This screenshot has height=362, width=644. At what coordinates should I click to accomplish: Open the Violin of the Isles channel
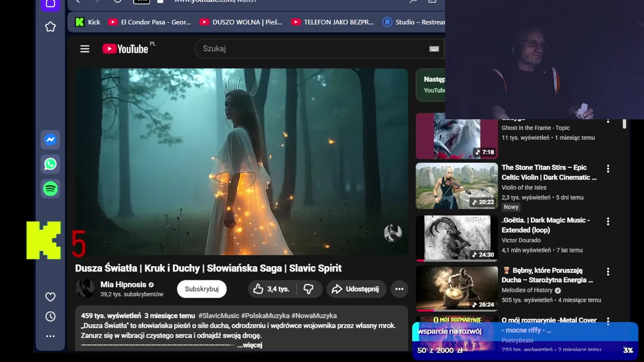point(524,188)
